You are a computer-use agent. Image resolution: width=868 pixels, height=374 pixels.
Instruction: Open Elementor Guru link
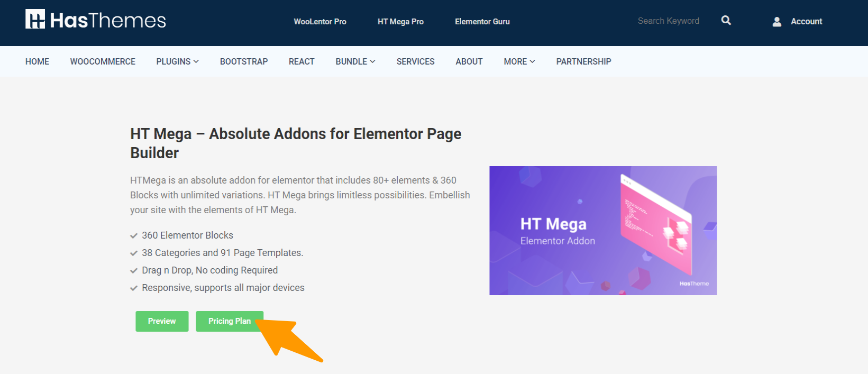(x=482, y=22)
